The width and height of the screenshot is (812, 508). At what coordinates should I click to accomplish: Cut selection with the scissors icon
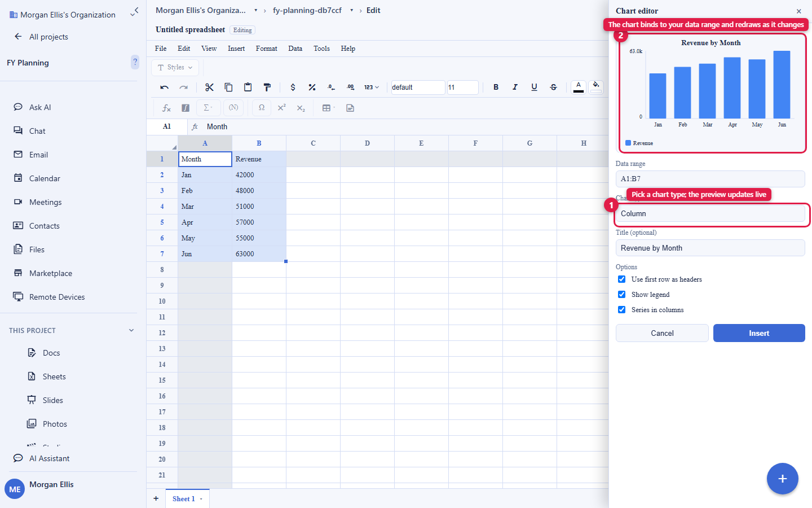point(209,87)
